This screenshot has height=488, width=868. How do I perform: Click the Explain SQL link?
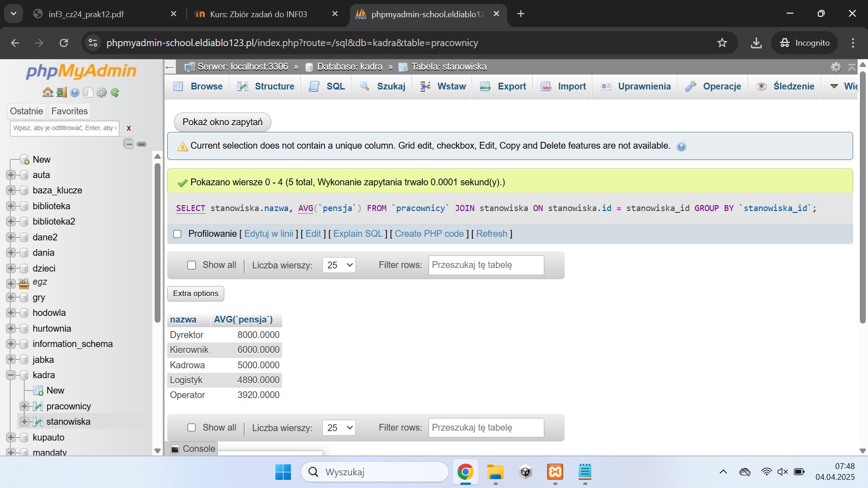[358, 234]
